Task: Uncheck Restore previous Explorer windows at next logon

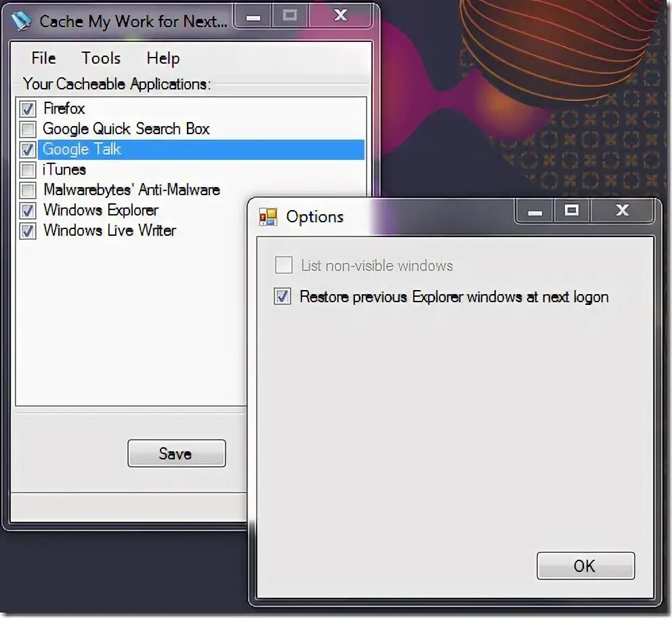Action: [x=282, y=296]
